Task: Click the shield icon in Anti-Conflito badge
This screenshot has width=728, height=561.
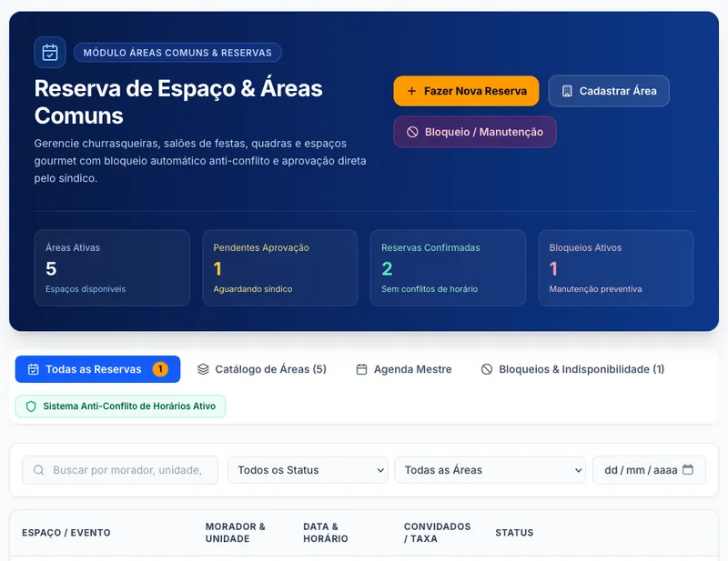Action: click(x=31, y=406)
